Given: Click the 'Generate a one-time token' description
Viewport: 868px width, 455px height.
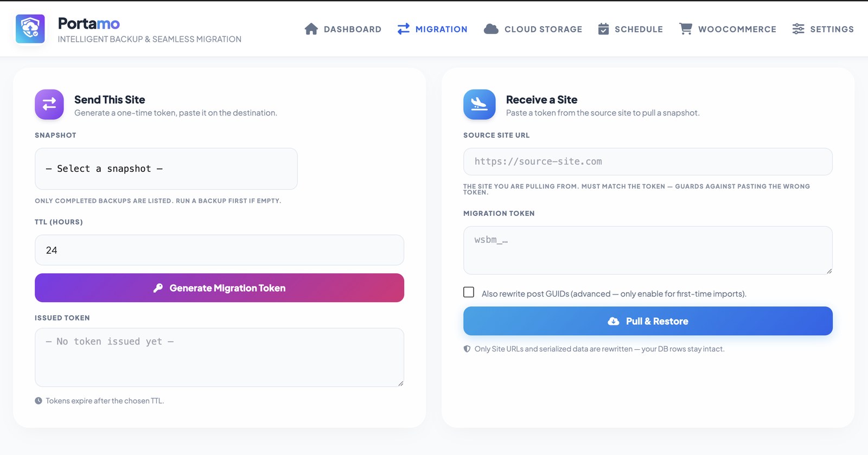Looking at the screenshot, I should point(176,113).
